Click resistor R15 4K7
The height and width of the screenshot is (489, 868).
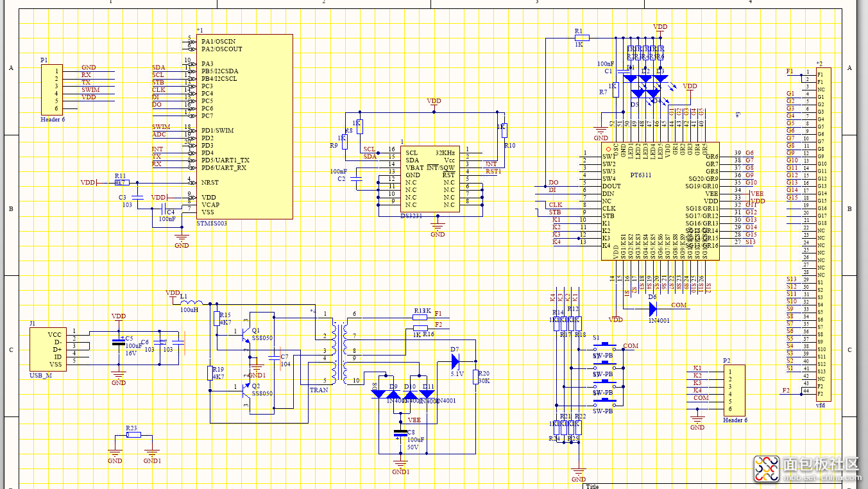tap(217, 320)
